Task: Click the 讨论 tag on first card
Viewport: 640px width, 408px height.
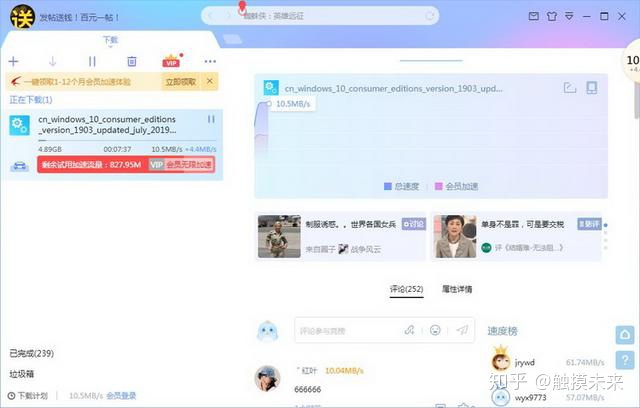Action: click(x=413, y=224)
